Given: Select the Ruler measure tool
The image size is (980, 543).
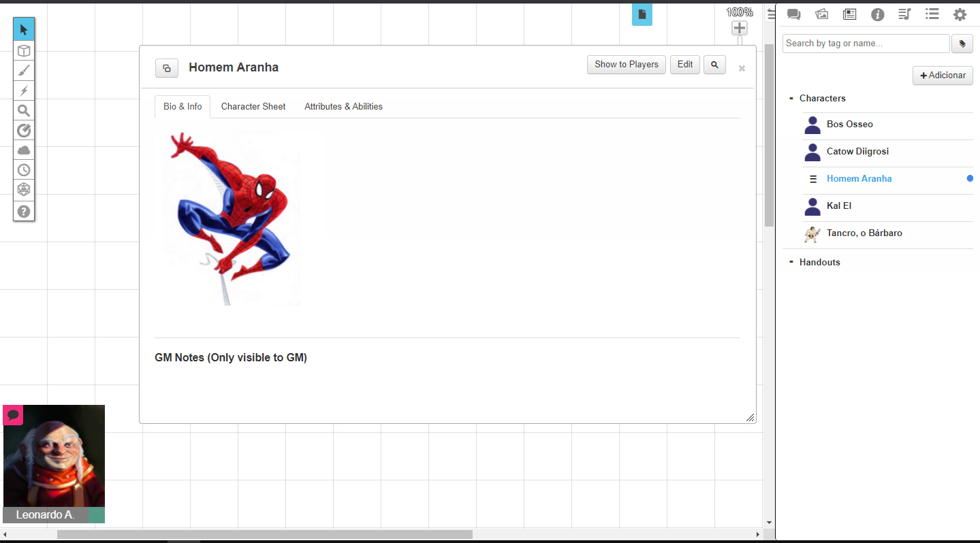Looking at the screenshot, I should (24, 130).
